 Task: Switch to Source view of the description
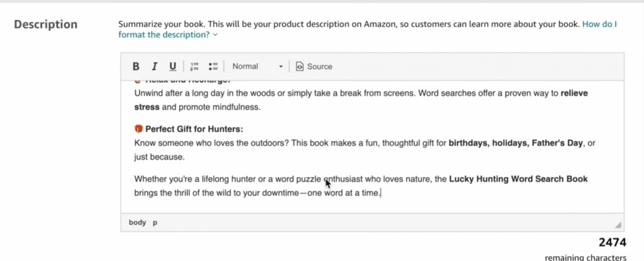pyautogui.click(x=314, y=67)
